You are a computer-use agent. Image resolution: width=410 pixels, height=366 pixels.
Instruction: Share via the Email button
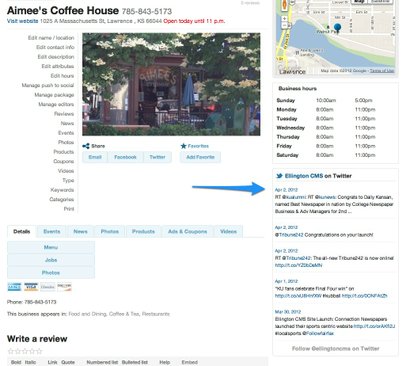point(95,157)
